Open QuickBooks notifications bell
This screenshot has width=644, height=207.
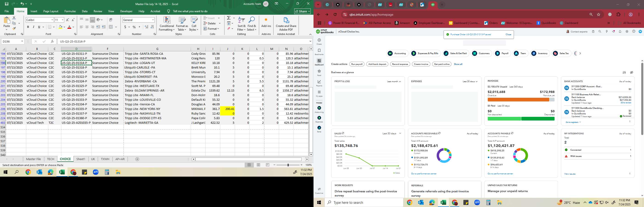[x=620, y=32]
